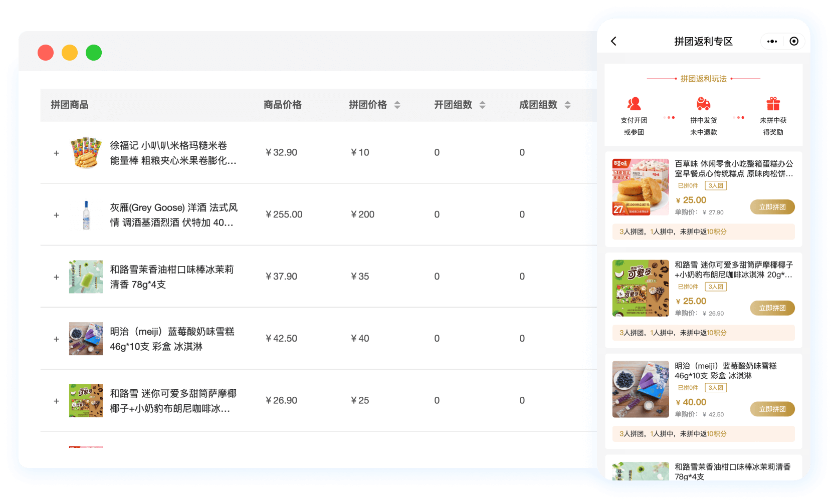The height and width of the screenshot is (504, 834).
Task: Go back using the mobile back arrow
Action: click(614, 41)
